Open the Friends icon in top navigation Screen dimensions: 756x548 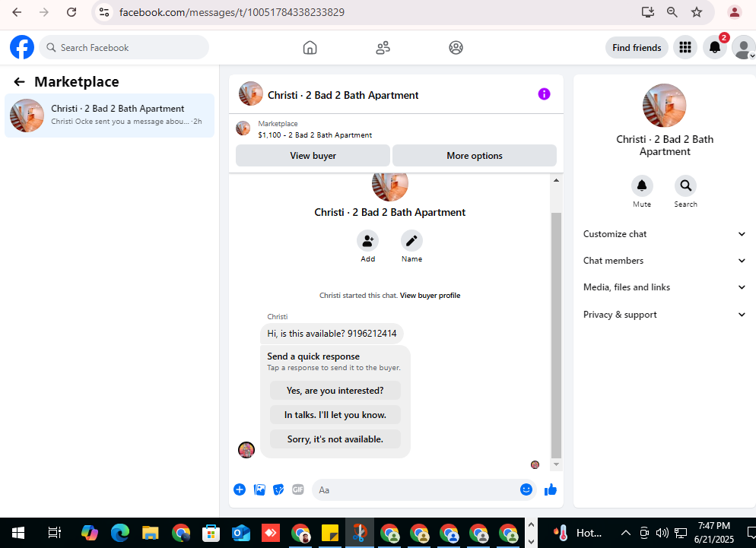coord(383,47)
